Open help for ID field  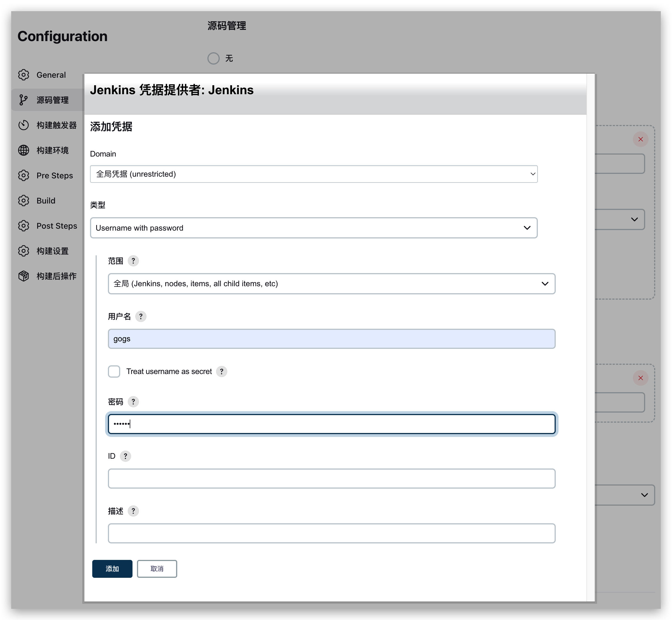(126, 456)
